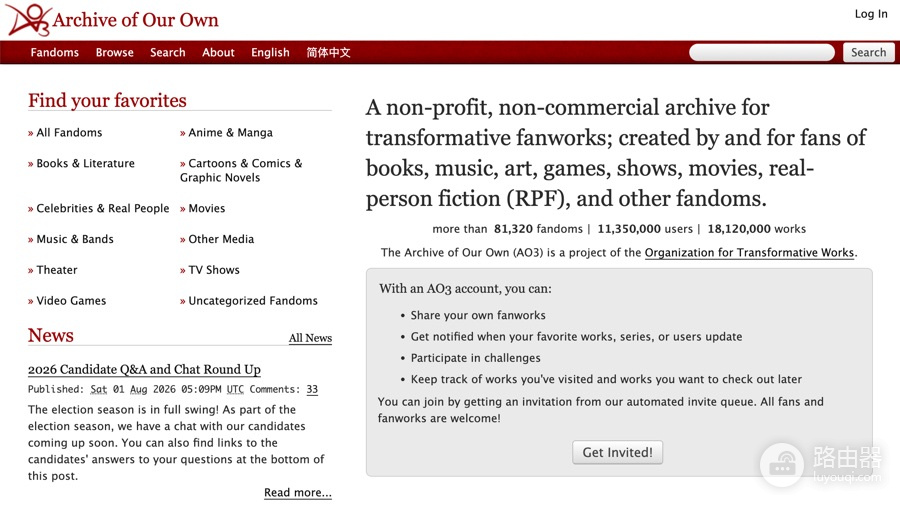Open the Archive of Our Own home link

point(135,20)
